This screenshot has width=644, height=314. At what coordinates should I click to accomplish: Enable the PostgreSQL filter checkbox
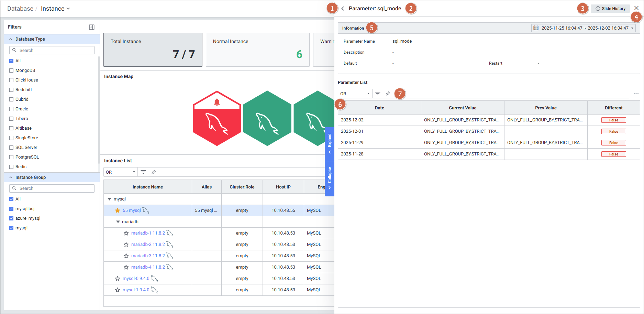click(11, 157)
